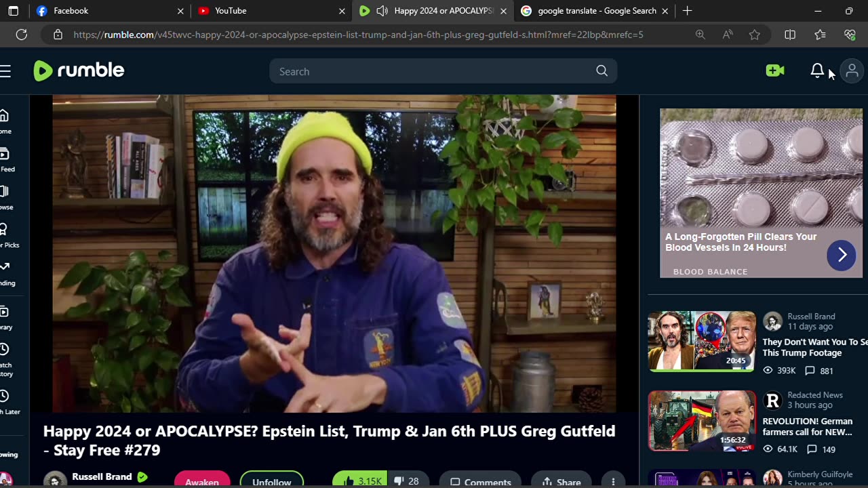Add page to favorites with the star icon

[x=755, y=35]
